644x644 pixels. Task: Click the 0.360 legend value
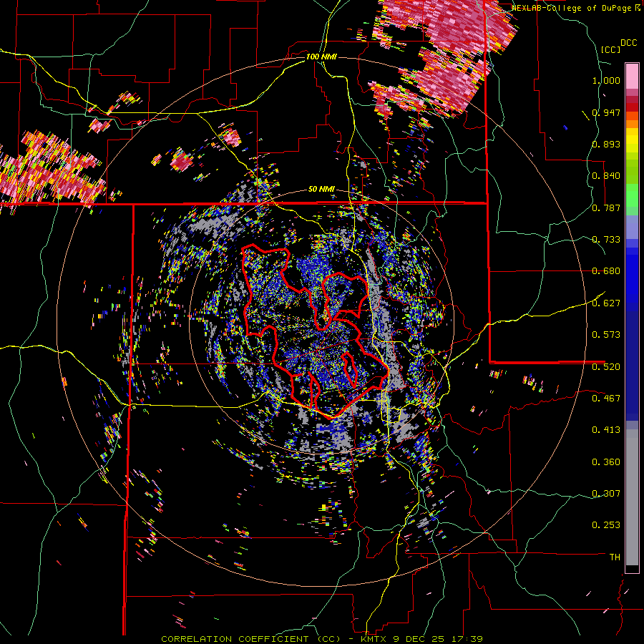(606, 462)
